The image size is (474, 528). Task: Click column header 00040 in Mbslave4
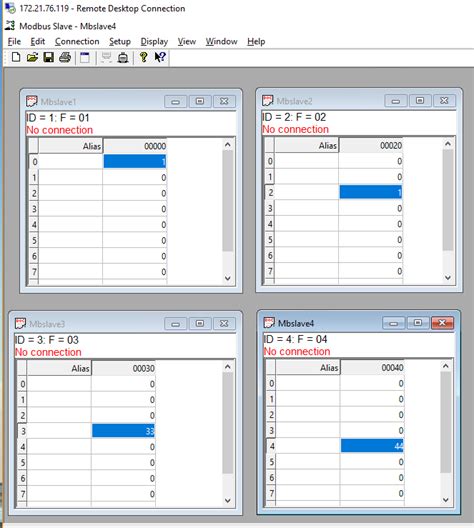(x=372, y=367)
